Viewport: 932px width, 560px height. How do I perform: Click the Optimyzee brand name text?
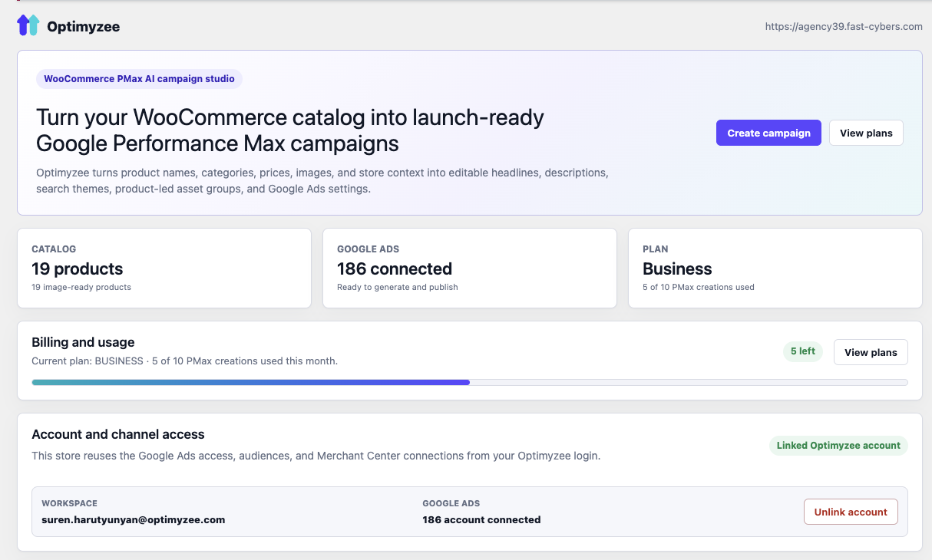[x=83, y=27]
